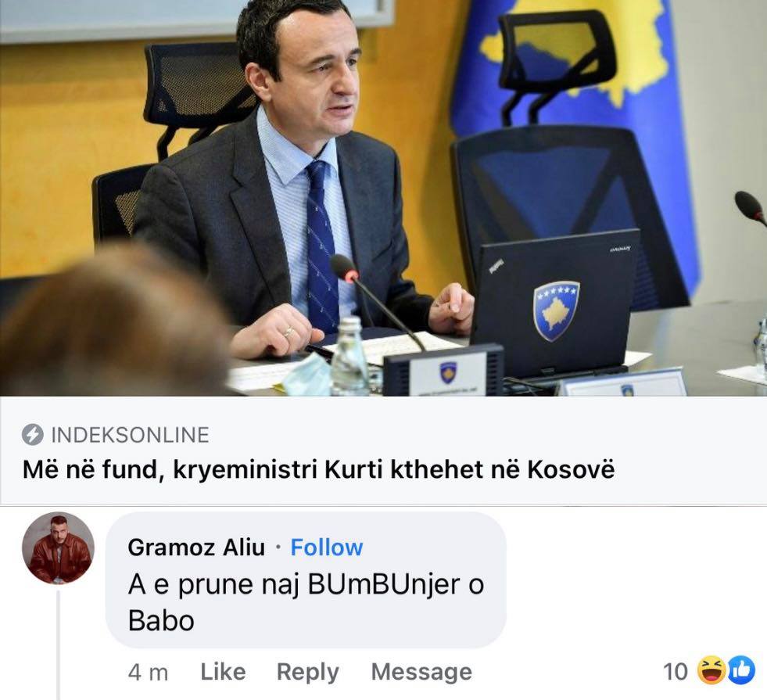Collapse thread using vertical line under avatar
The height and width of the screenshot is (700, 767).
[58, 644]
